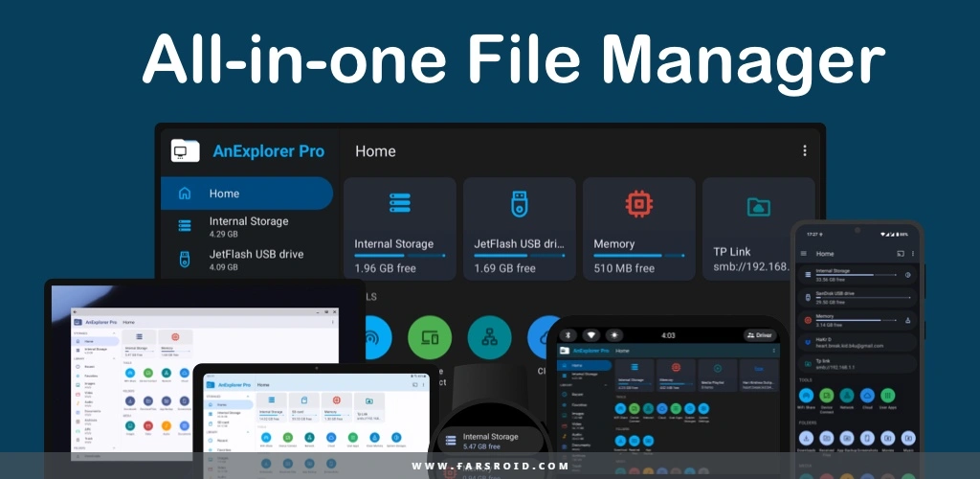980x479 pixels.
Task: Open the blue WiFi Share tool on TV
Action: [x=377, y=337]
